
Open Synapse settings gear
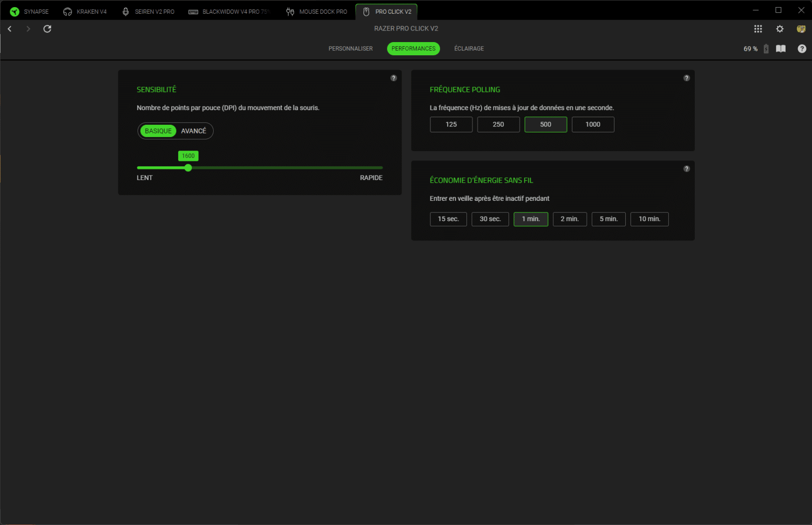click(x=780, y=29)
